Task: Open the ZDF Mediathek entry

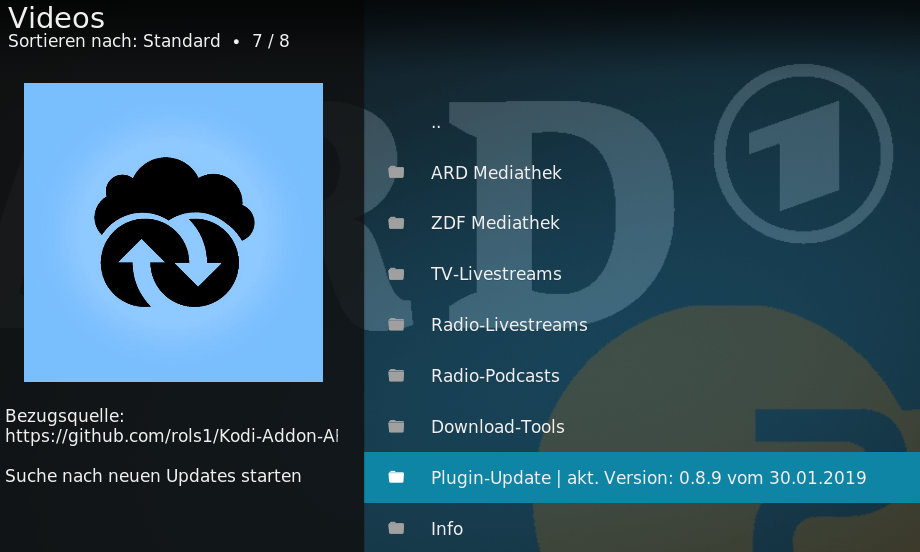Action: 642,223
